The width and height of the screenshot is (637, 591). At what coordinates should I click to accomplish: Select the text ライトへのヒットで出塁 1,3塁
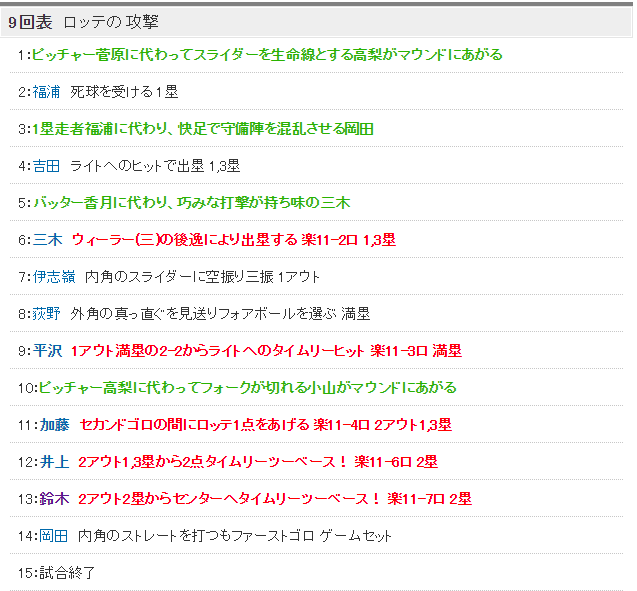click(x=155, y=166)
